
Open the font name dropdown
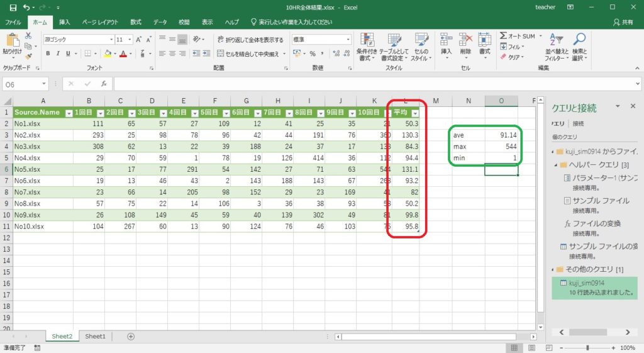[x=111, y=40]
